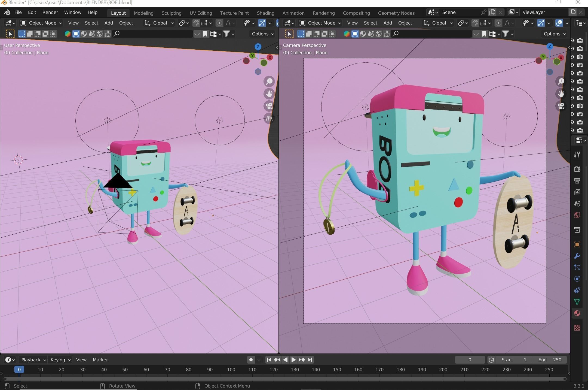
Task: Jump to the timeline start frame
Action: 269,360
